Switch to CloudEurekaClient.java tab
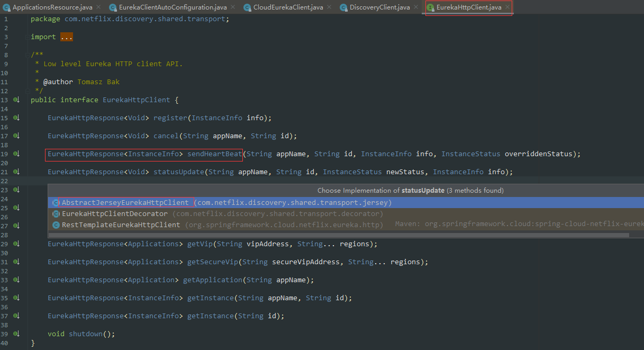Screen dimensions: 644x350 (x=288, y=7)
